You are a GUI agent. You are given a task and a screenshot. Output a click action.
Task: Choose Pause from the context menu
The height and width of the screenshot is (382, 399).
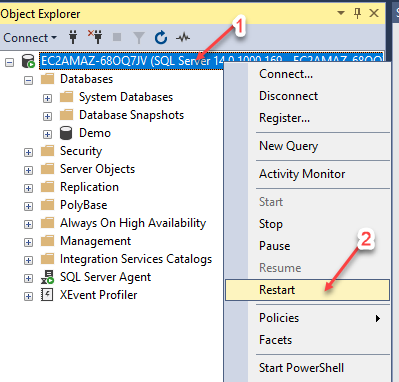pyautogui.click(x=307, y=246)
